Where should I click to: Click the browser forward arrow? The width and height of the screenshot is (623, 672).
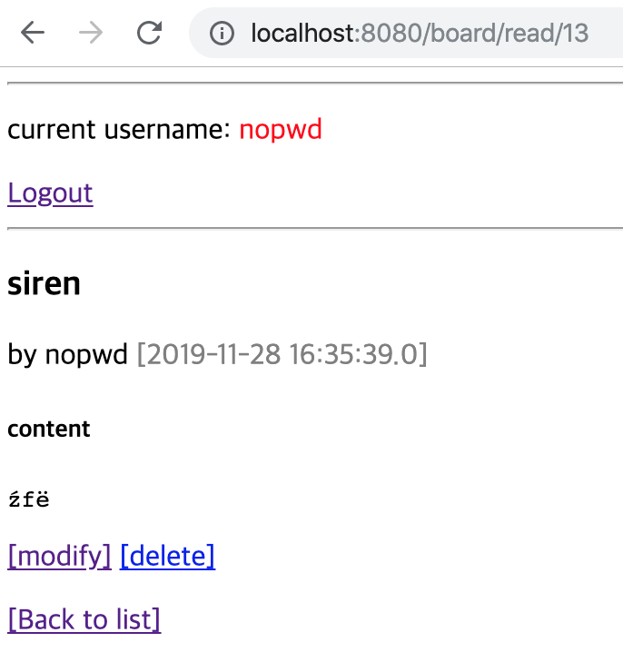(91, 34)
